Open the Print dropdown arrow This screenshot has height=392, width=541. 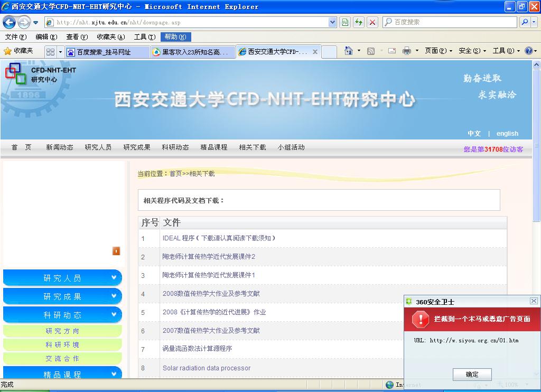point(417,51)
